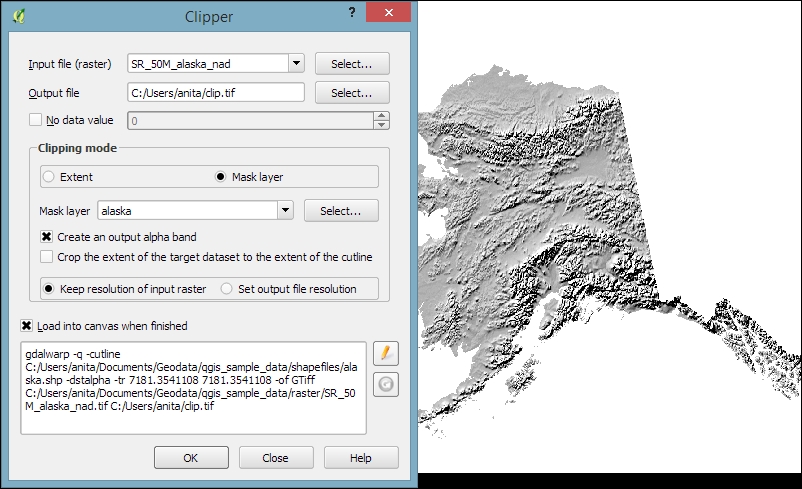The image size is (802, 489).
Task: Decrease No data value with down arrow
Action: tap(382, 125)
